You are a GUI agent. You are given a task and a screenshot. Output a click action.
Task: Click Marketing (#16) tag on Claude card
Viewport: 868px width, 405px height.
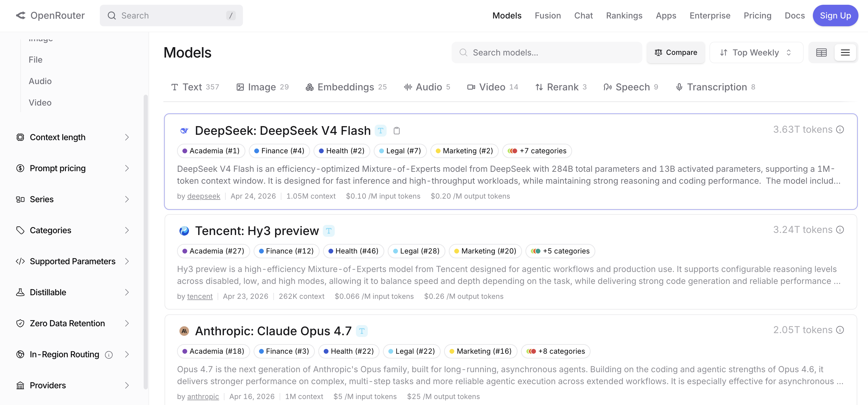(480, 351)
